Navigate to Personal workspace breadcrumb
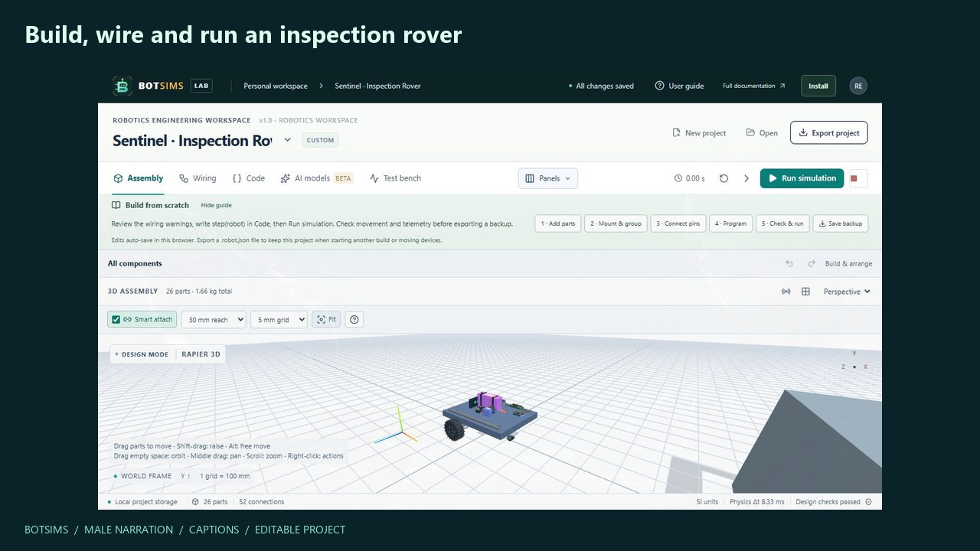Image resolution: width=980 pixels, height=551 pixels. [x=276, y=86]
